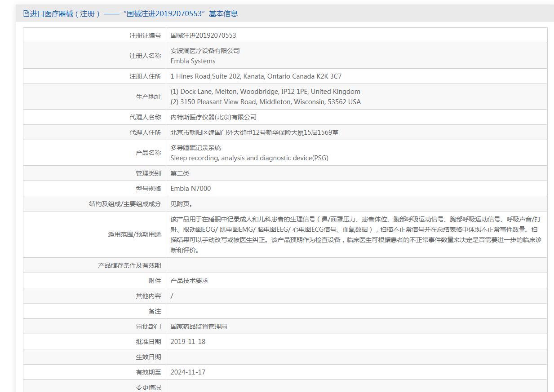This screenshot has height=392, width=554.
Task: Select the Embla Systems registrant name
Action: 193,61
